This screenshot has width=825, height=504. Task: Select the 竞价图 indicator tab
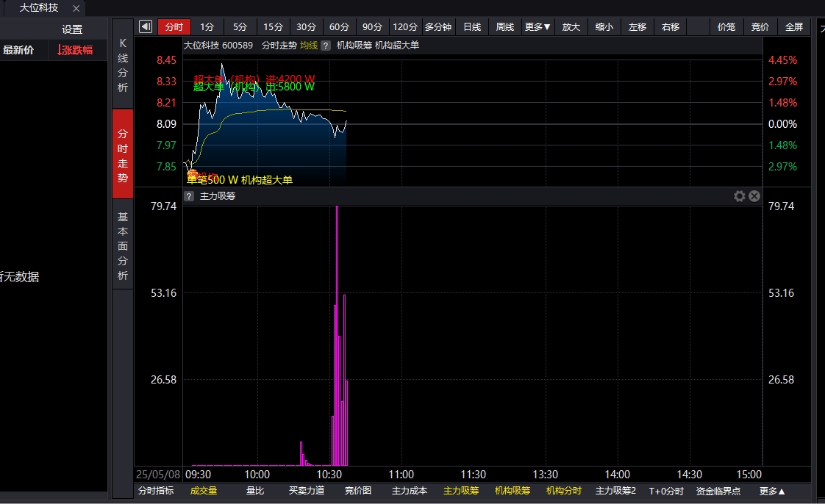coord(358,491)
